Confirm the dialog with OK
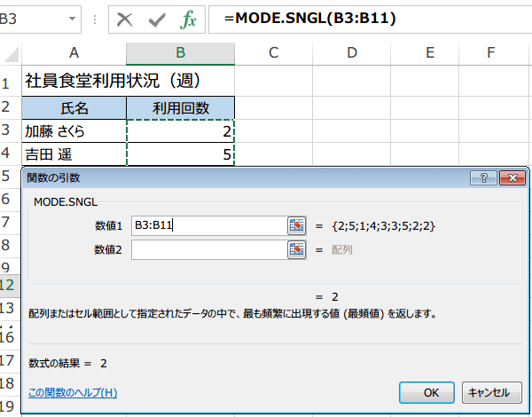 pos(426,392)
